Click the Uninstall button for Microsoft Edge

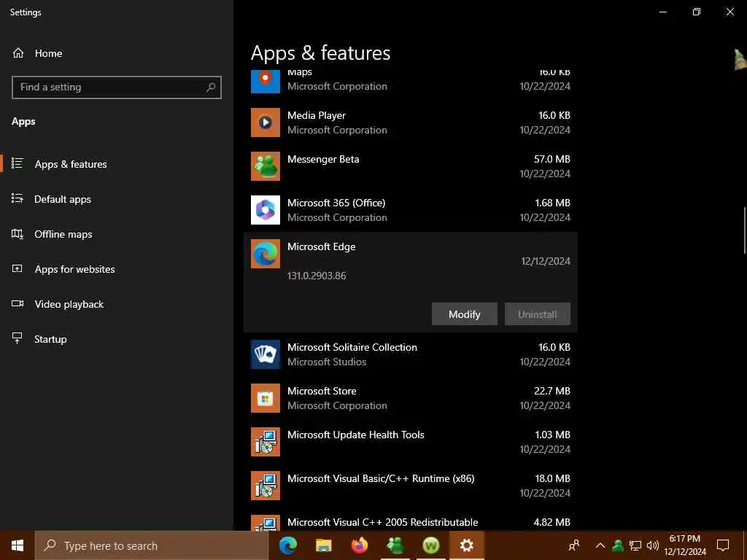pyautogui.click(x=538, y=314)
